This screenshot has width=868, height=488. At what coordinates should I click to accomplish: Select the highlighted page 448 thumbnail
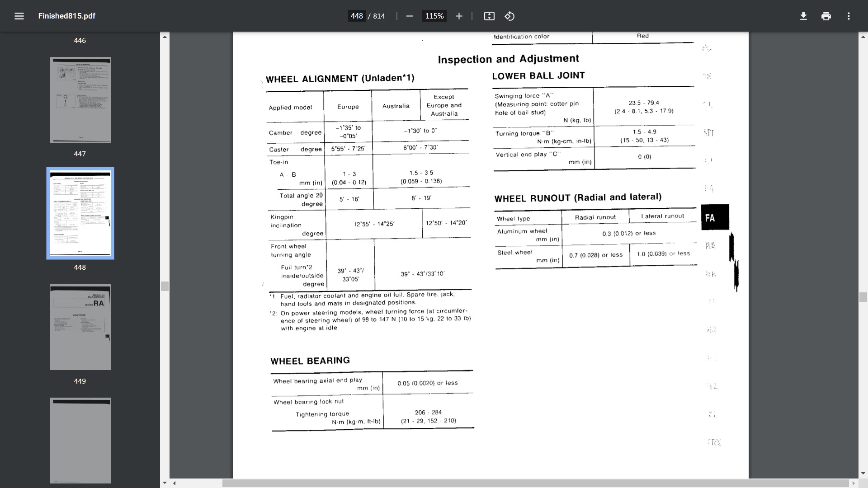[x=80, y=213]
